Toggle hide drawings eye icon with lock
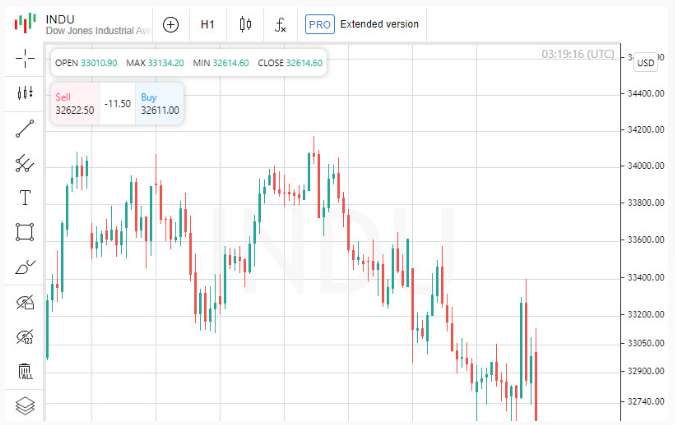The image size is (675, 425). pos(25,302)
